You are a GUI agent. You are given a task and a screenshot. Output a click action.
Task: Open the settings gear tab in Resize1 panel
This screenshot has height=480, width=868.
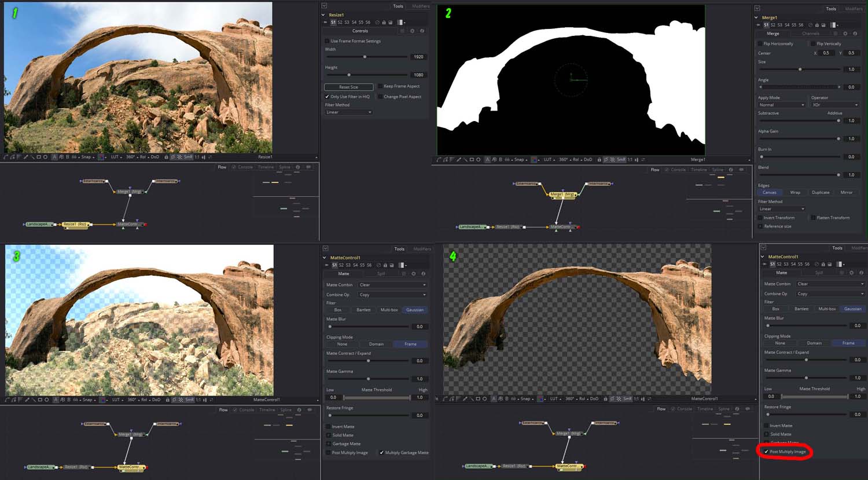click(x=412, y=31)
